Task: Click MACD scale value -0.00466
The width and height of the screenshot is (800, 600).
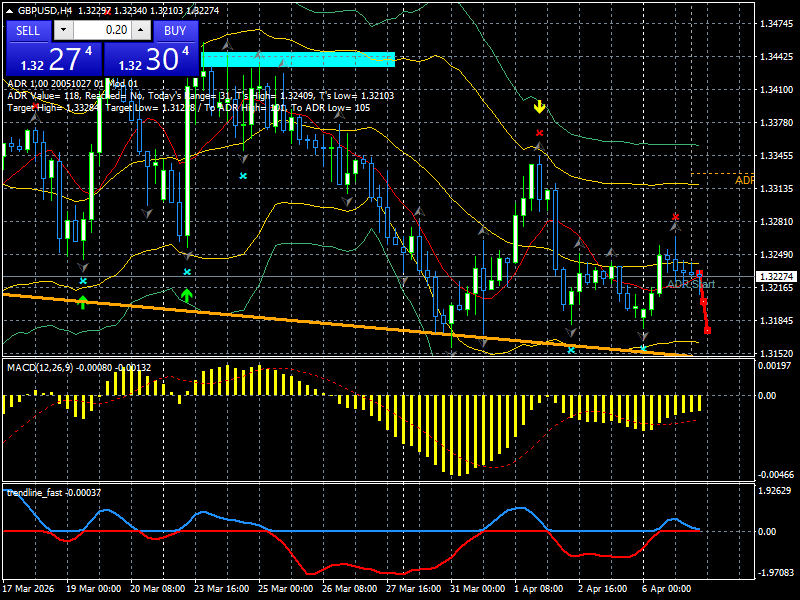Action: click(x=776, y=474)
